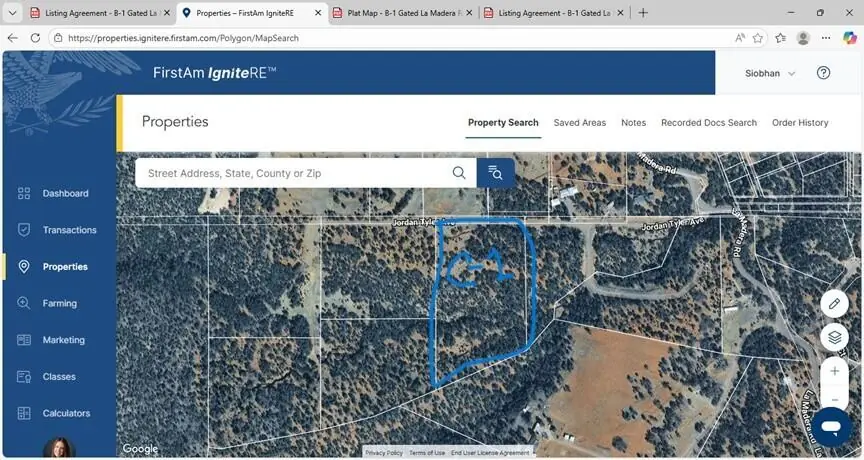View site information lock icon
The height and width of the screenshot is (460, 864).
(58, 38)
